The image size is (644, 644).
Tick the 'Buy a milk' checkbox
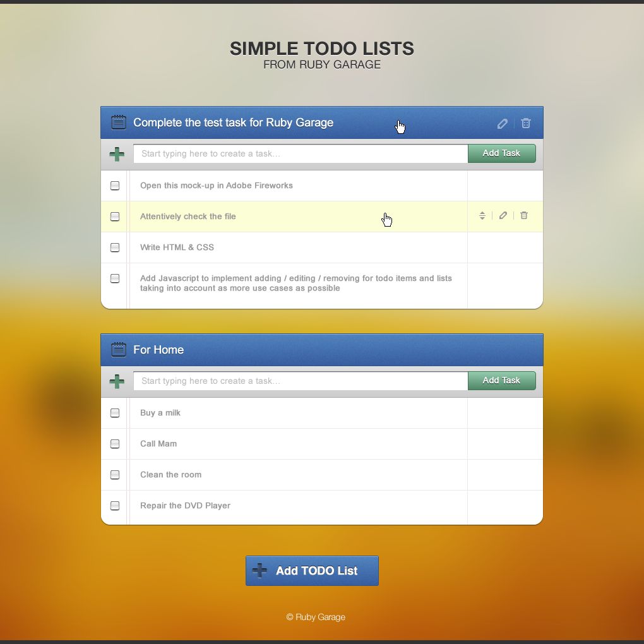[x=115, y=413]
